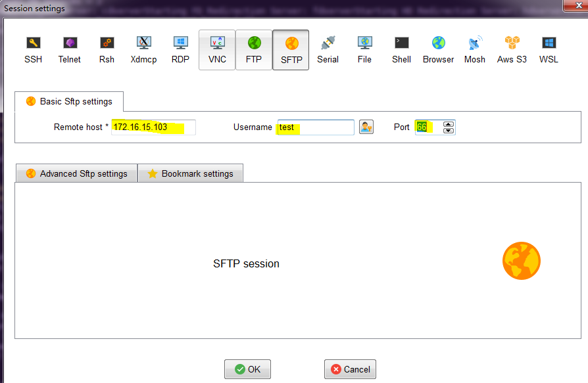Open the Xdmcp session settings
Viewport: 588px width, 383px height.
pos(143,49)
